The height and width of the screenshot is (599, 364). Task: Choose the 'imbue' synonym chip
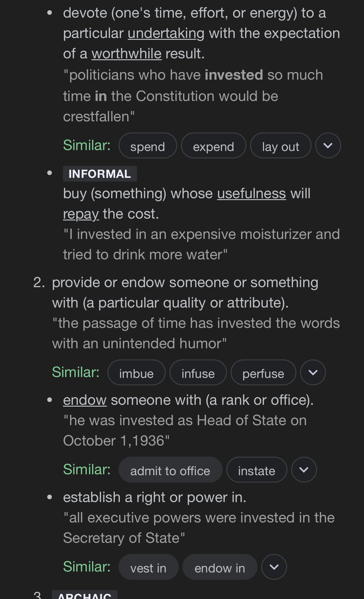136,373
